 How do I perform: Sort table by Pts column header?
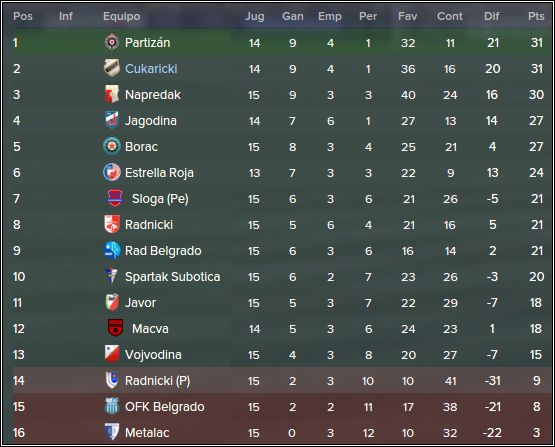(536, 16)
